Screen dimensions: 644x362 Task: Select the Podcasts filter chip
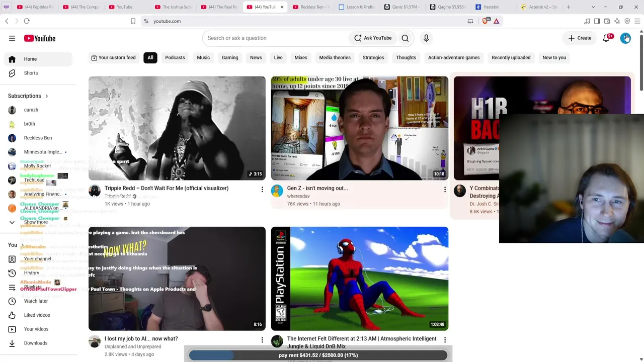point(175,57)
